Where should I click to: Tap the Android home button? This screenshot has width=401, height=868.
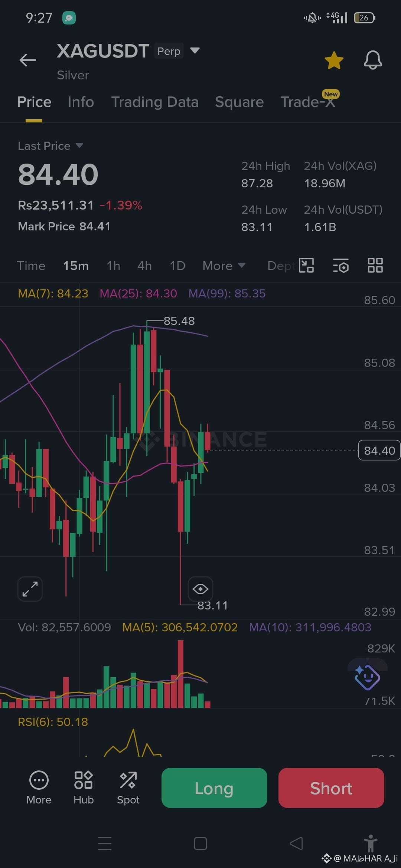(200, 844)
